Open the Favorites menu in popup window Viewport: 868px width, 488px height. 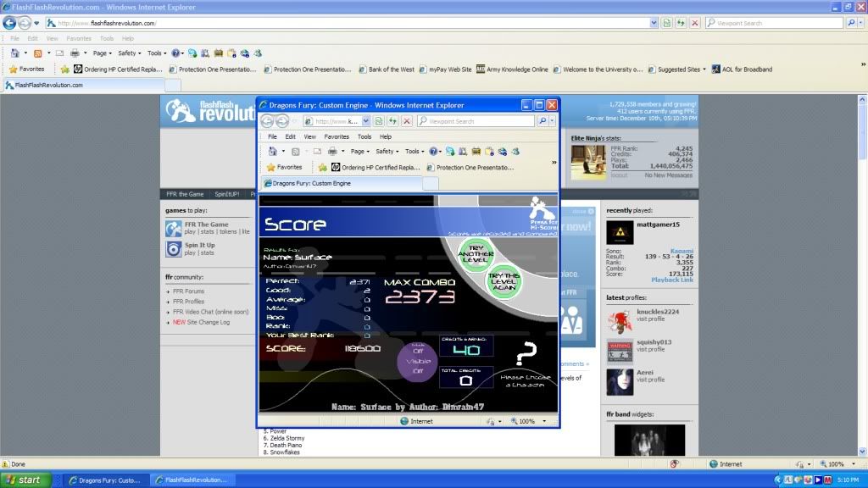(x=337, y=136)
